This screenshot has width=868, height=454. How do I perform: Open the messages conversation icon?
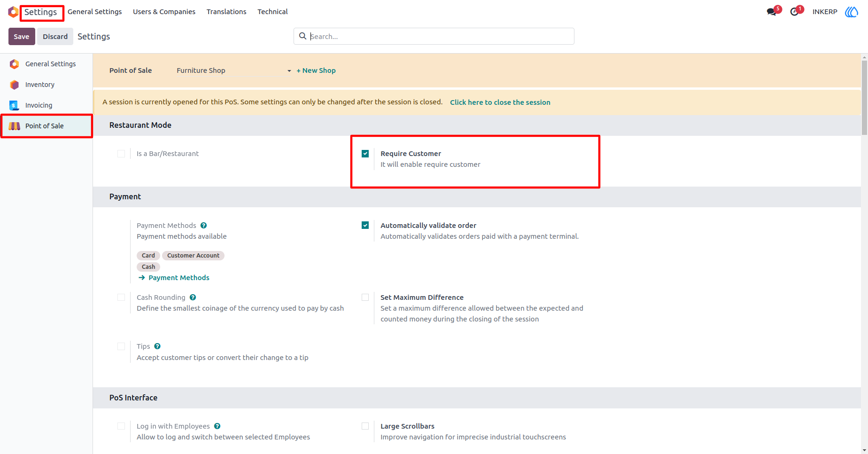pos(772,12)
